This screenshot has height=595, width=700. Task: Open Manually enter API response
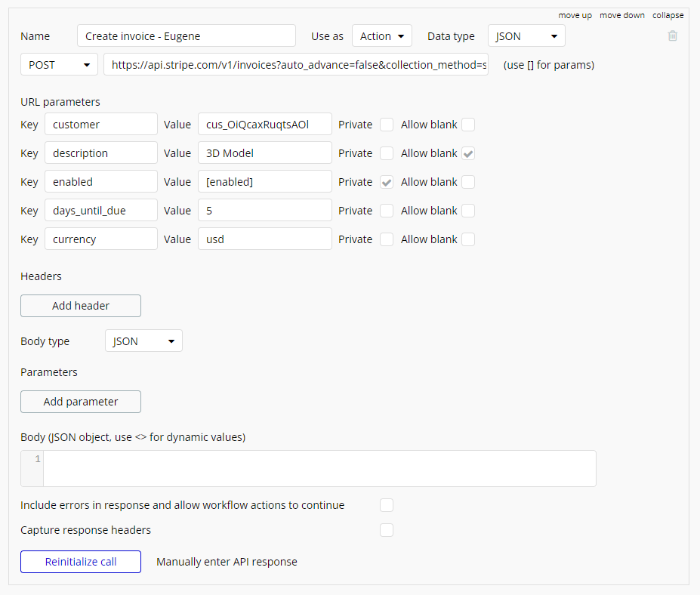(227, 562)
